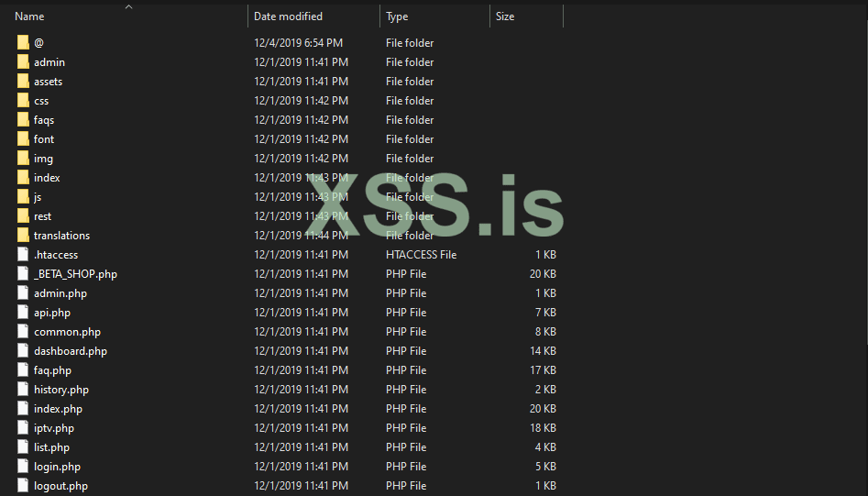Image resolution: width=868 pixels, height=496 pixels.
Task: Click the admin folder icon
Action: (x=23, y=62)
